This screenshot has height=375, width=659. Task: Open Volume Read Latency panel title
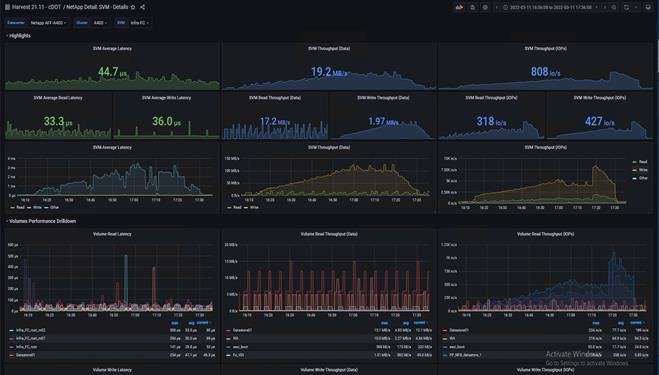(112, 234)
